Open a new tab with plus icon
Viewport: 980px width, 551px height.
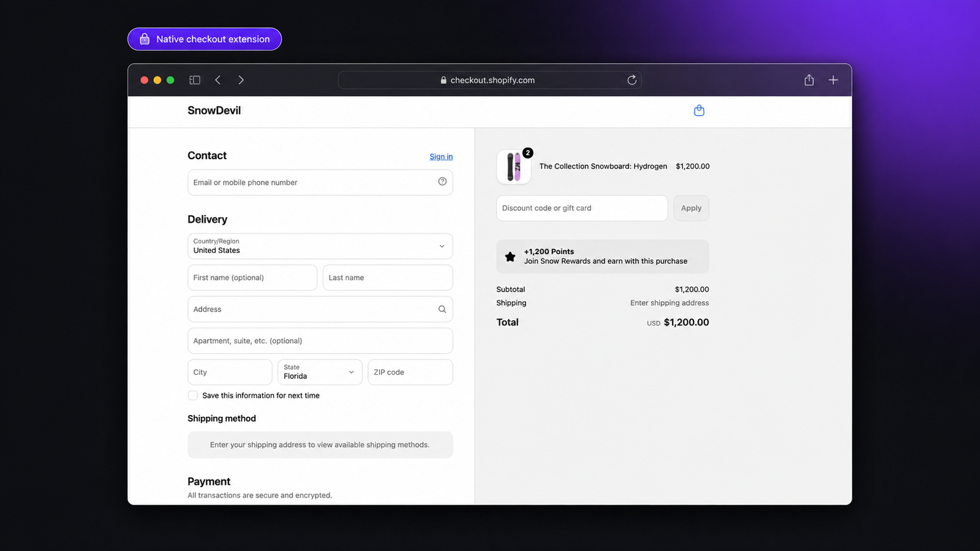833,80
